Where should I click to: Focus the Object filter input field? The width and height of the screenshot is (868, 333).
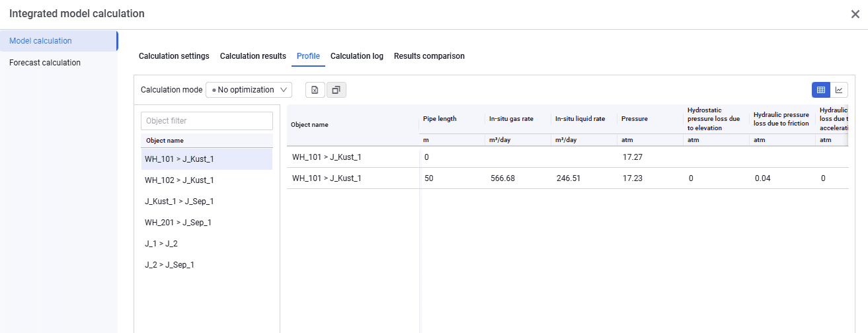click(x=207, y=121)
